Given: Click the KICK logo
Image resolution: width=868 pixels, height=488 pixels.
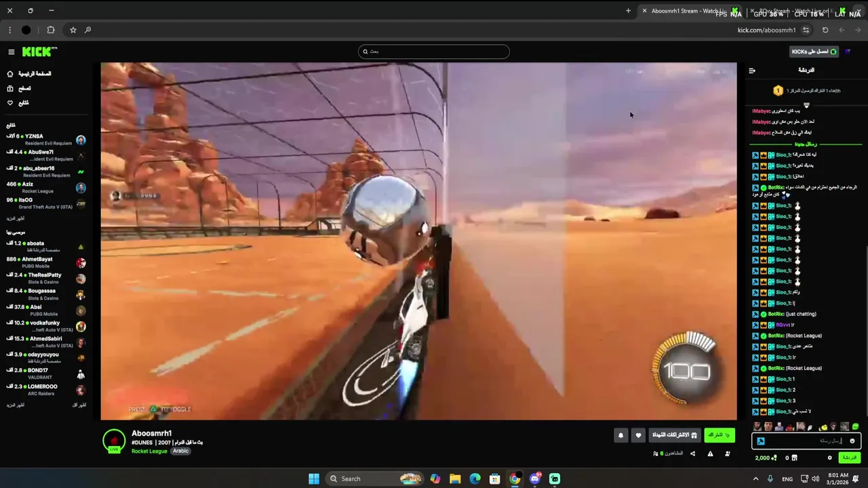Looking at the screenshot, I should [x=39, y=52].
